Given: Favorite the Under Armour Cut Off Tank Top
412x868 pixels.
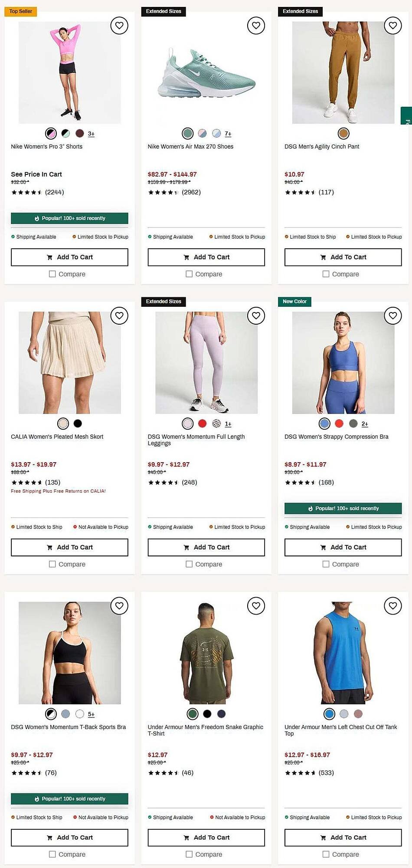Looking at the screenshot, I should click(x=393, y=605).
